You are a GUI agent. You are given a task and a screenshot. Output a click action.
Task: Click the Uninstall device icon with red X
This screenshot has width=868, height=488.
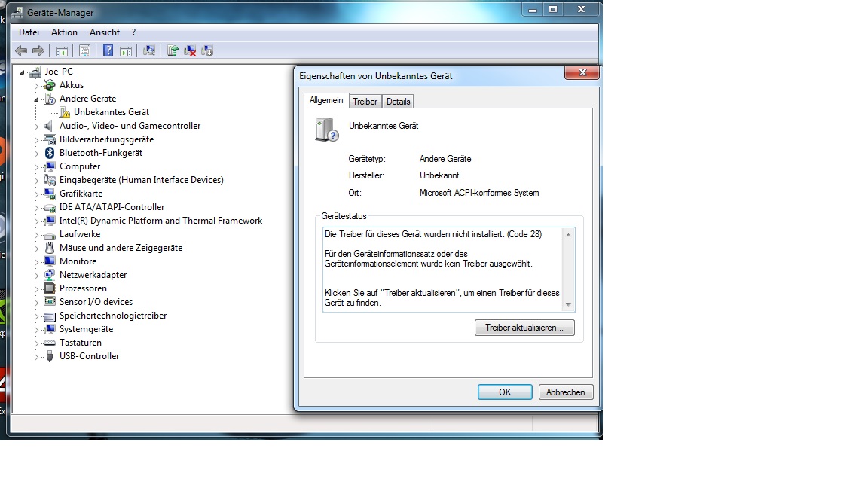click(190, 51)
